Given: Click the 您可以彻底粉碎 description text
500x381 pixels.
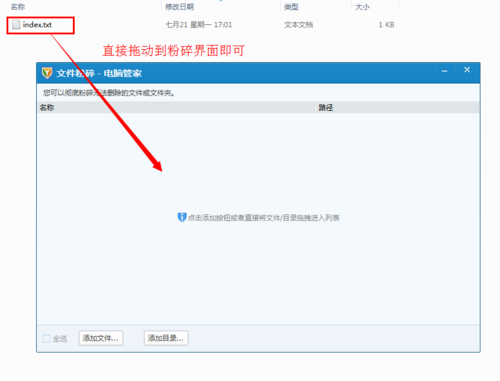Looking at the screenshot, I should (109, 93).
